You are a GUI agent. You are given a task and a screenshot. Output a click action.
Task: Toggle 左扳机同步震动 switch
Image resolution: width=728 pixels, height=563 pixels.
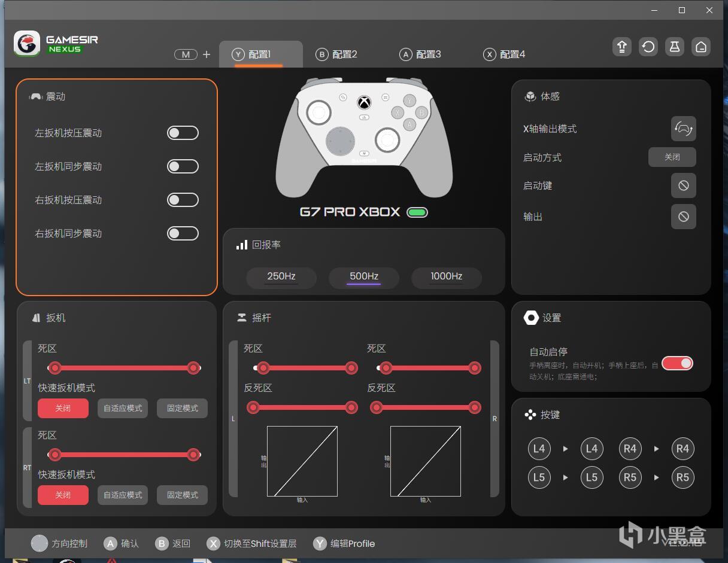point(183,166)
